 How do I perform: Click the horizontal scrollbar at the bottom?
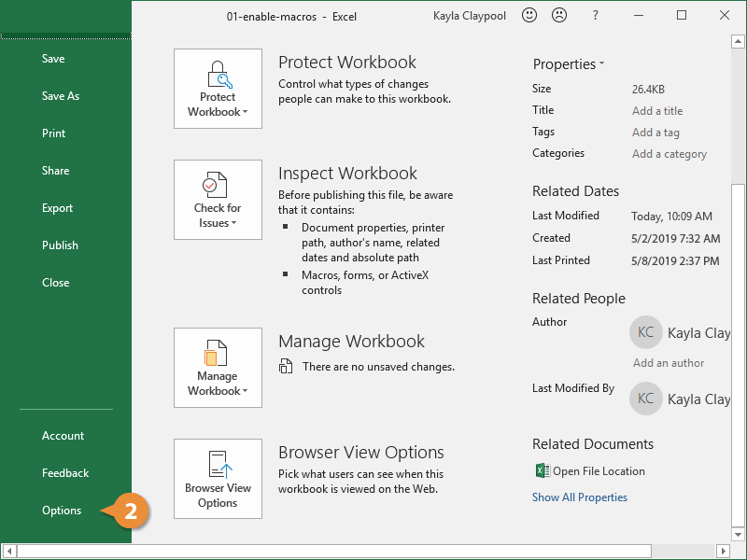(x=373, y=552)
